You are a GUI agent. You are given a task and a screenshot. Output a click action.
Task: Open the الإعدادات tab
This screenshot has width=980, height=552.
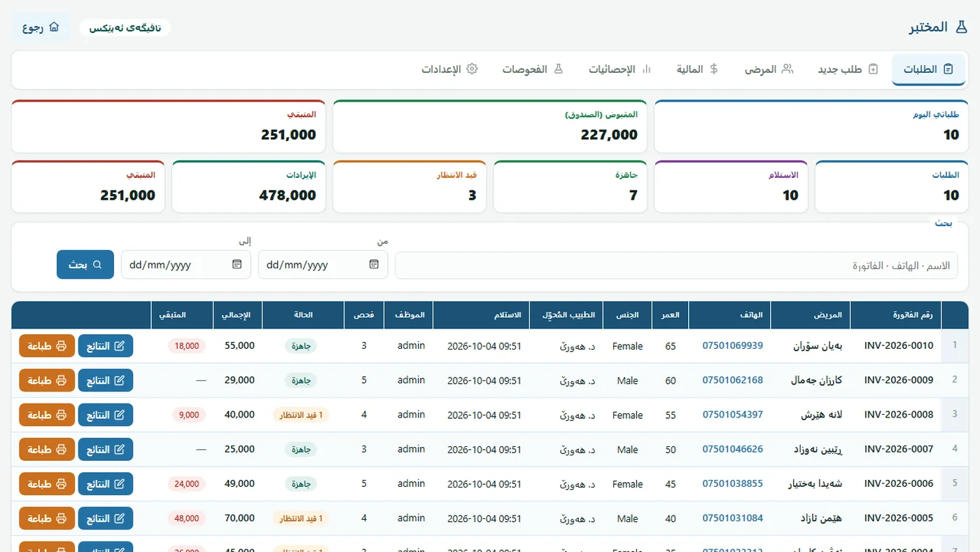449,70
